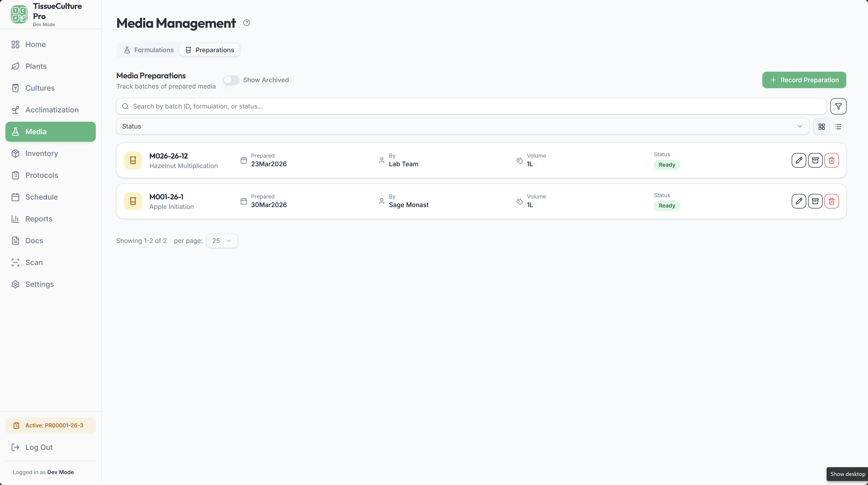Screen dimensions: 868x485
Task: Delete preparation M001-26-1
Action: 832,201
